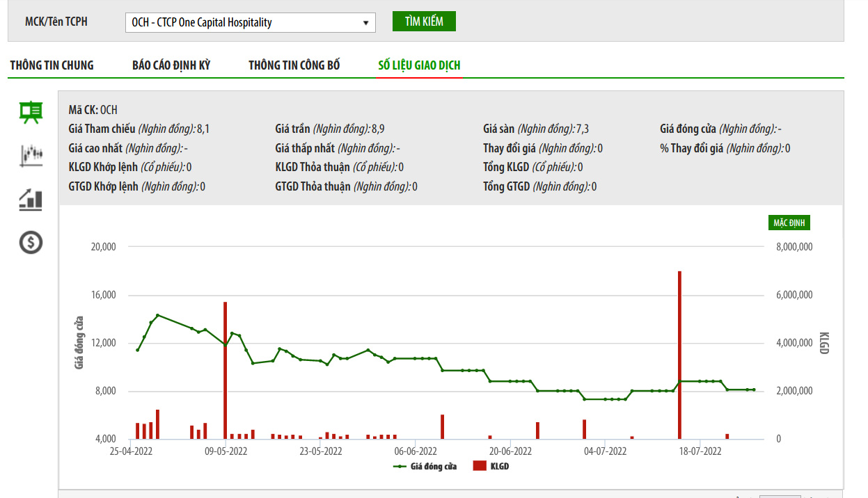This screenshot has width=868, height=498.
Task: Select the tall volume bar at 09-05-2022
Action: click(x=225, y=370)
